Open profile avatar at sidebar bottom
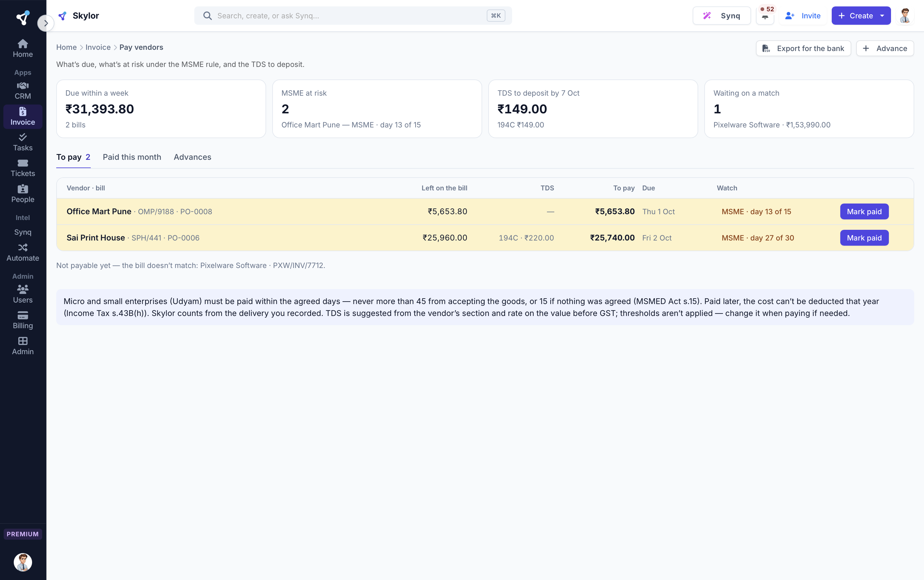Image resolution: width=924 pixels, height=580 pixels. coord(23,562)
